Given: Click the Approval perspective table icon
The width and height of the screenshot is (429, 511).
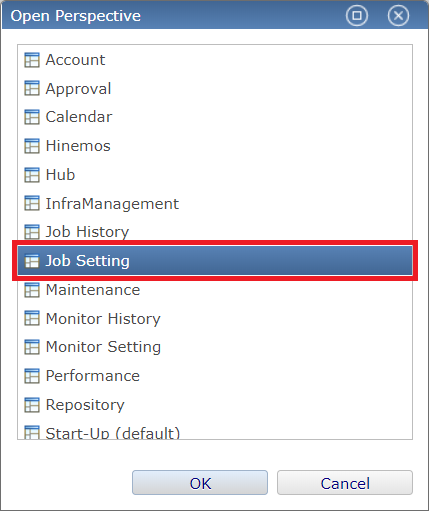Looking at the screenshot, I should tap(32, 88).
